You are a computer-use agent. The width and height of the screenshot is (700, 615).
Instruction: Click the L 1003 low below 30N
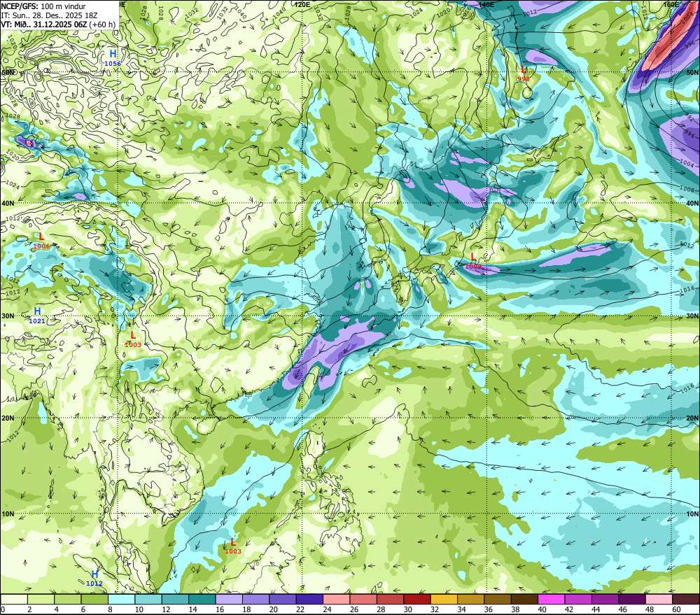(132, 339)
